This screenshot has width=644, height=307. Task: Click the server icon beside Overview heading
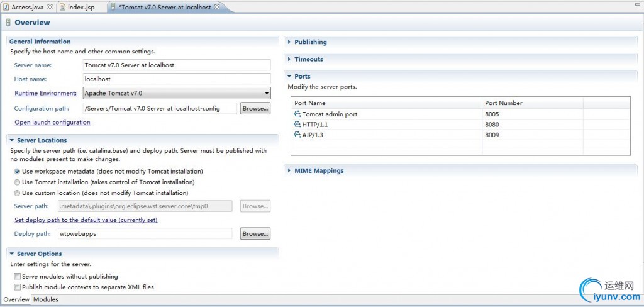coord(8,23)
